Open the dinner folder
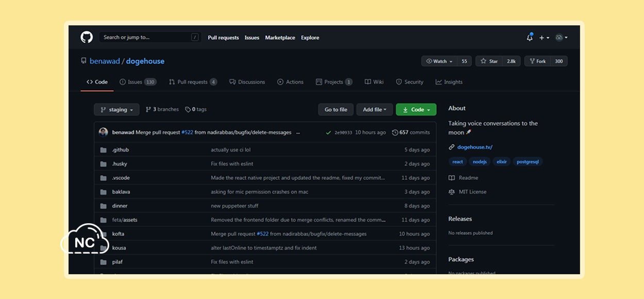The width and height of the screenshot is (644, 299). tap(120, 206)
